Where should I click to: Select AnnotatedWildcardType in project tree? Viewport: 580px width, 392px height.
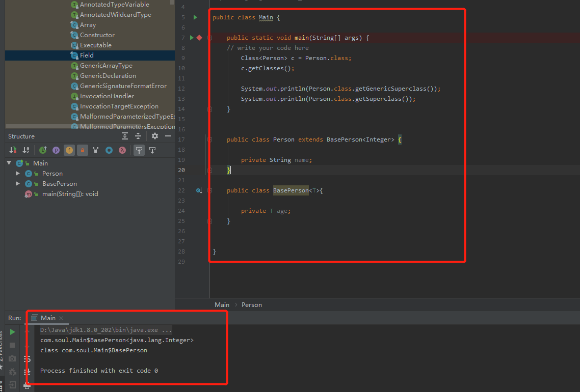point(115,15)
